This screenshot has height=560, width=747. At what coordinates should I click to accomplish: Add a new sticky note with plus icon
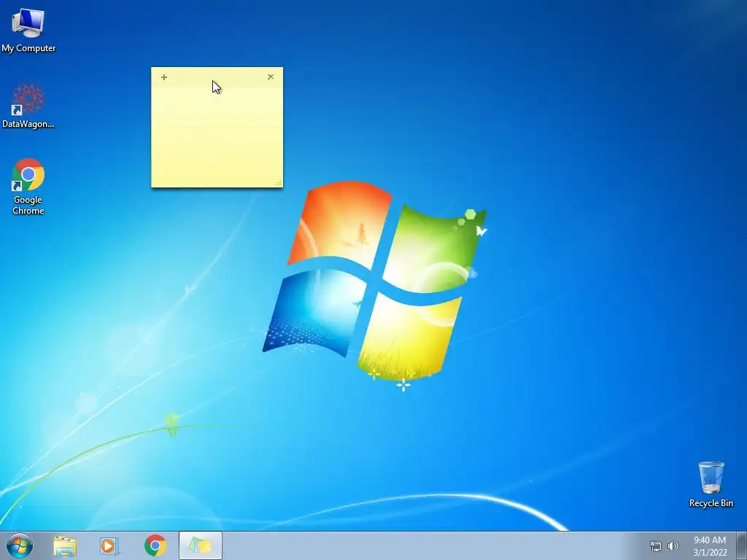[x=164, y=77]
